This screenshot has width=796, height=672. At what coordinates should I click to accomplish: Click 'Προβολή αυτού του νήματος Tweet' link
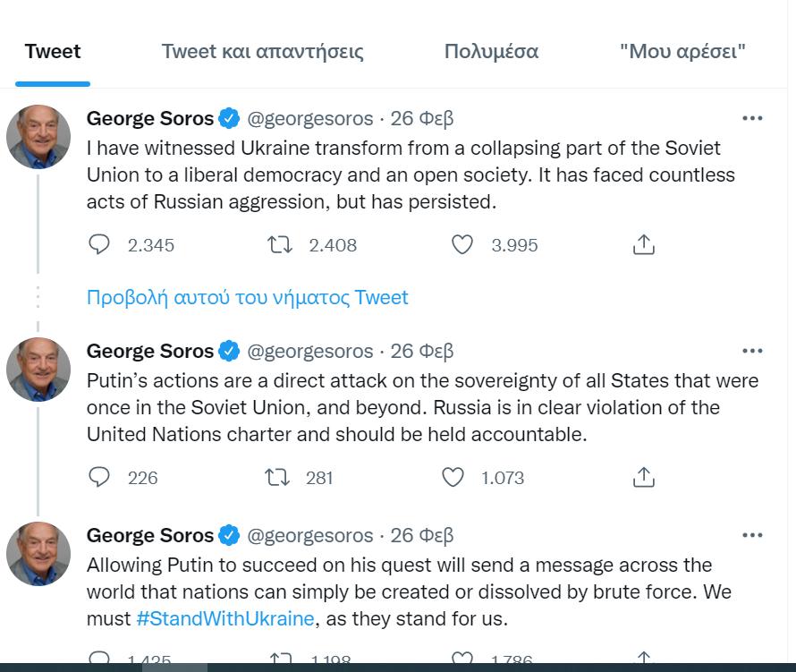point(247,297)
